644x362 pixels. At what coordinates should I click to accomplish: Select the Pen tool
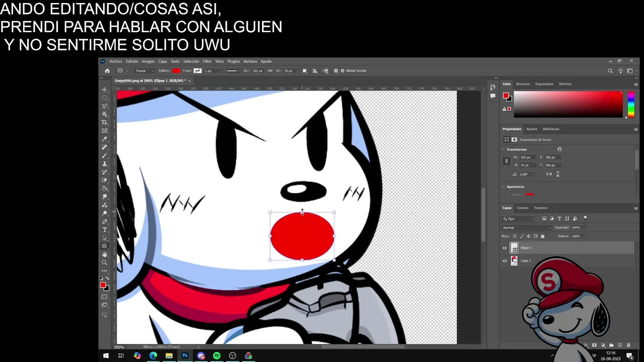coord(105,221)
